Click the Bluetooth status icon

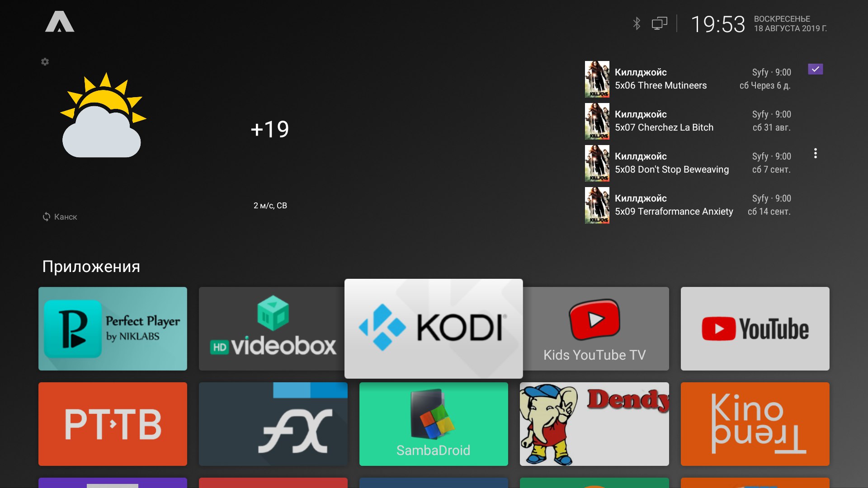pos(637,23)
